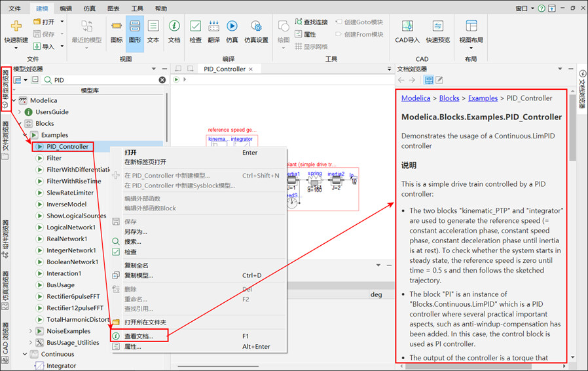588x371 pixels.
Task: Open 属性 properties in ribbon tools
Action: click(x=306, y=34)
